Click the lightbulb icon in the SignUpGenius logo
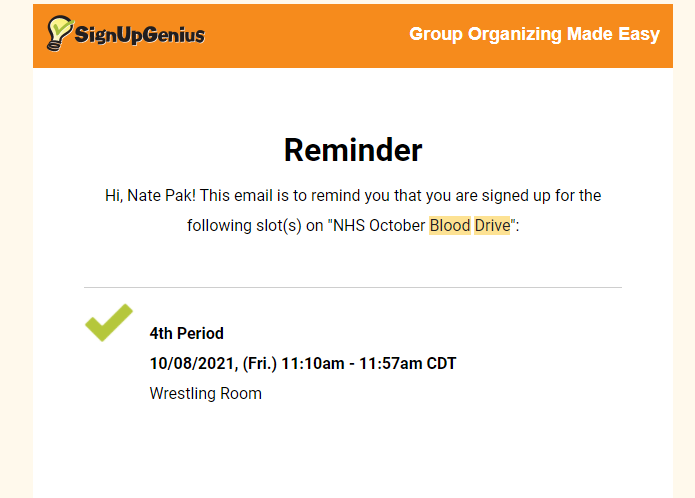Image resolution: width=695 pixels, height=498 pixels. pyautogui.click(x=60, y=33)
